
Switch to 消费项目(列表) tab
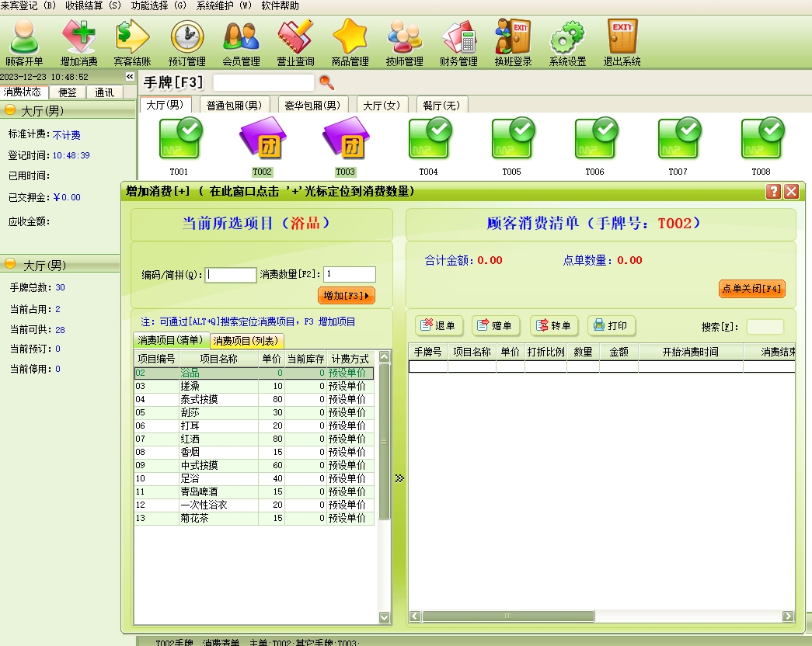(246, 341)
